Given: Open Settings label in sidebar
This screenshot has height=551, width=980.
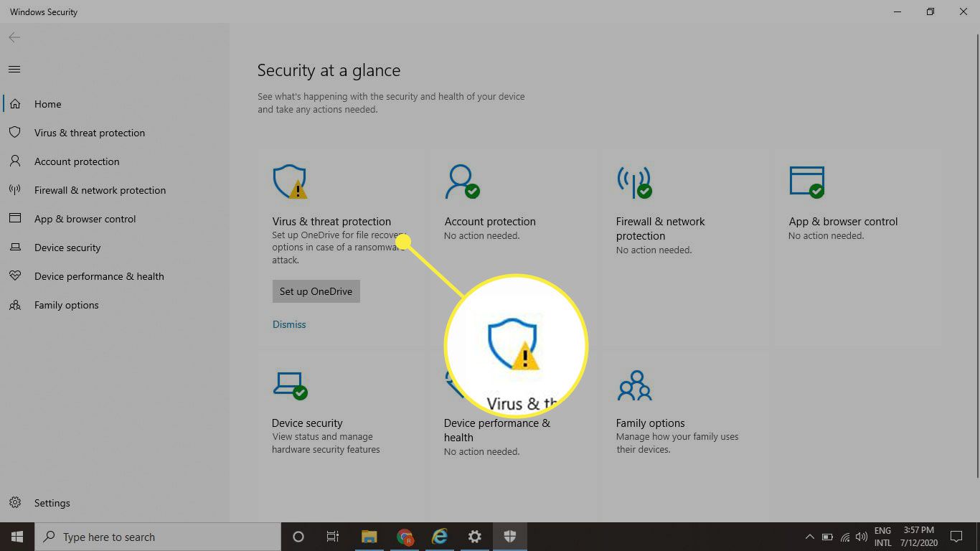Looking at the screenshot, I should (52, 503).
